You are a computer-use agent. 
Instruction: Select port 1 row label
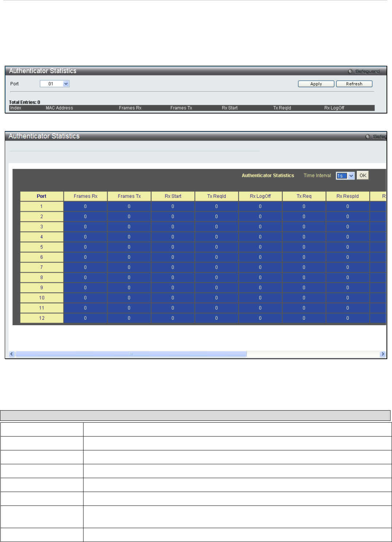click(42, 207)
